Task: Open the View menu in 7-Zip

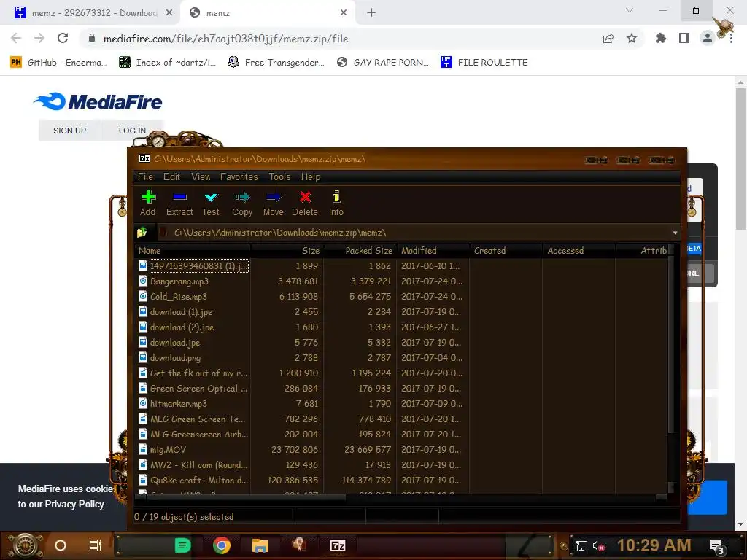Action: tap(201, 176)
